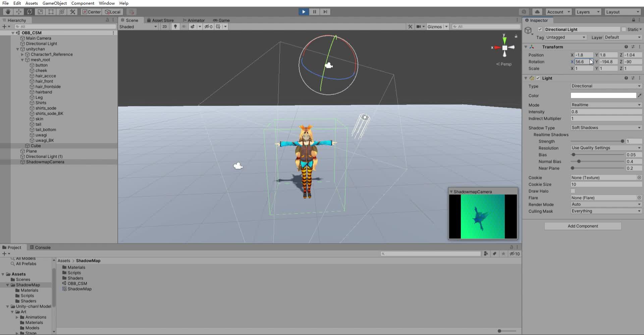644x335 pixels.
Task: Collapse the Transform component
Action: click(x=526, y=47)
